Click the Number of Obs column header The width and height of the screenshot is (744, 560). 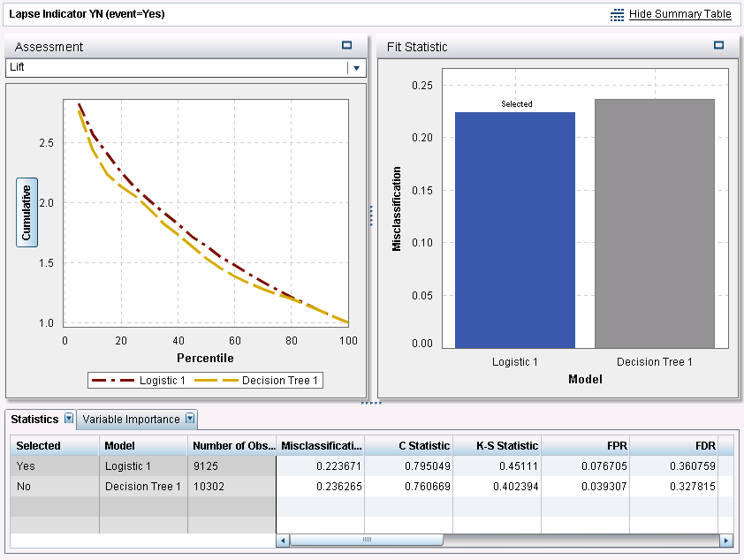coord(232,446)
